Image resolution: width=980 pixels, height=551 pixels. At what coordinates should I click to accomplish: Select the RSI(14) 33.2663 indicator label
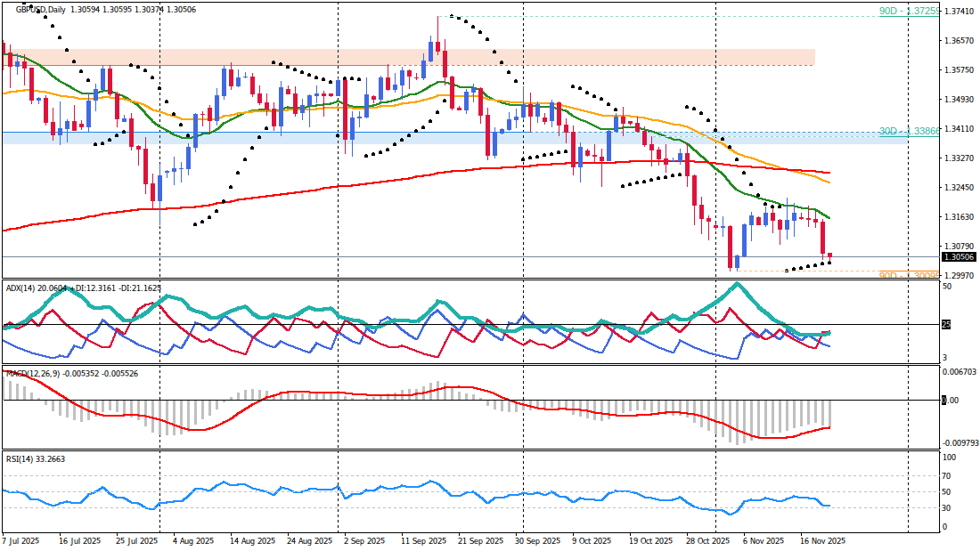(36, 459)
